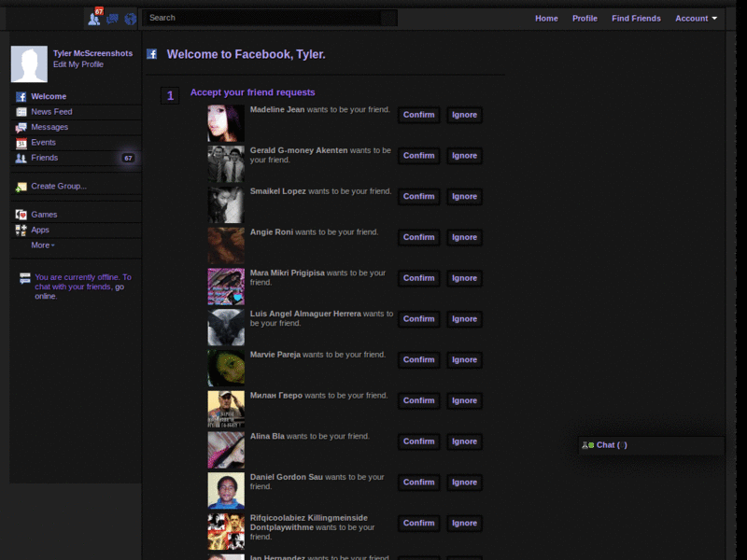Expand the More sidebar menu

click(x=43, y=245)
